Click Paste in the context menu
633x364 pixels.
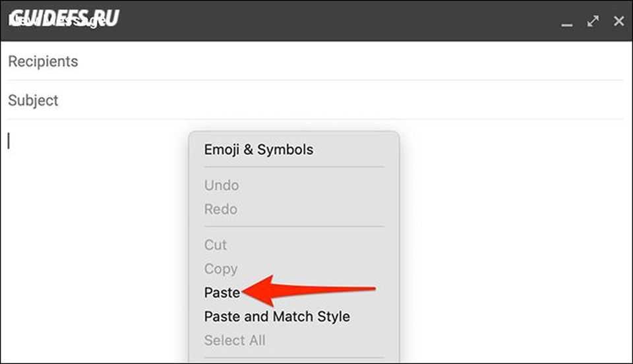(x=222, y=293)
